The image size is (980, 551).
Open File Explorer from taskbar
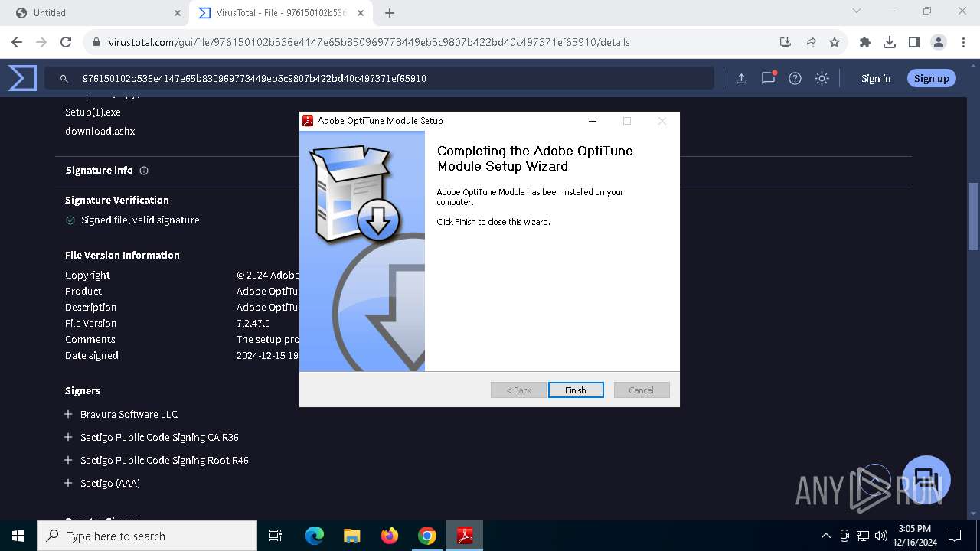[352, 536]
